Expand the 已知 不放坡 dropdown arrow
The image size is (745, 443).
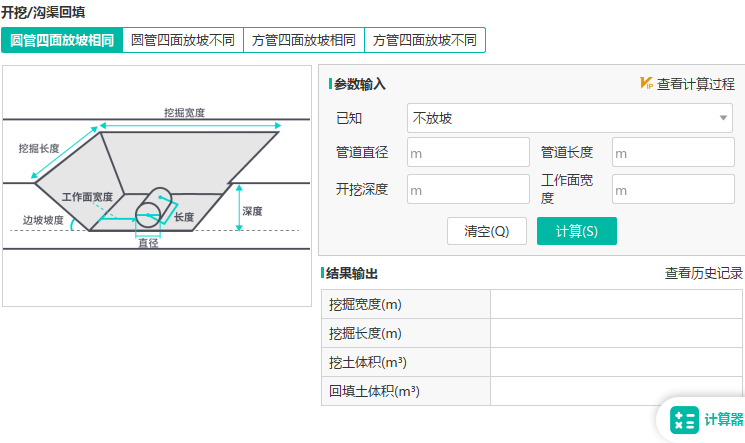[x=724, y=118]
